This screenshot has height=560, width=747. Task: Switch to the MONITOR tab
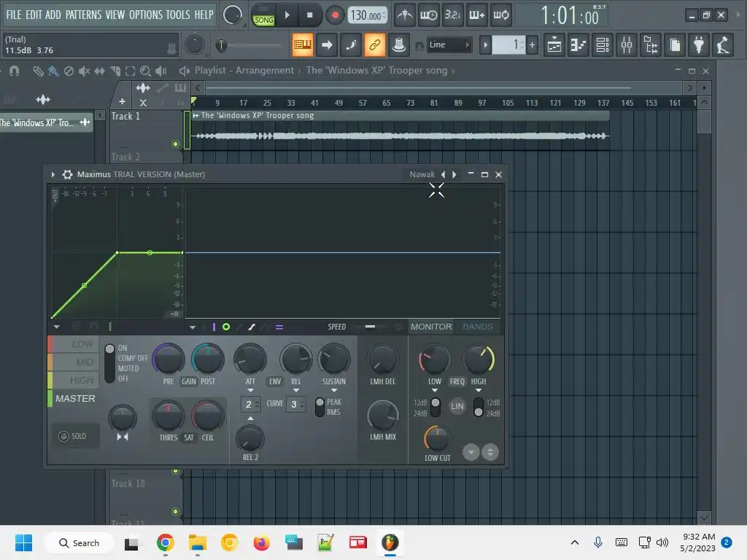tap(431, 327)
